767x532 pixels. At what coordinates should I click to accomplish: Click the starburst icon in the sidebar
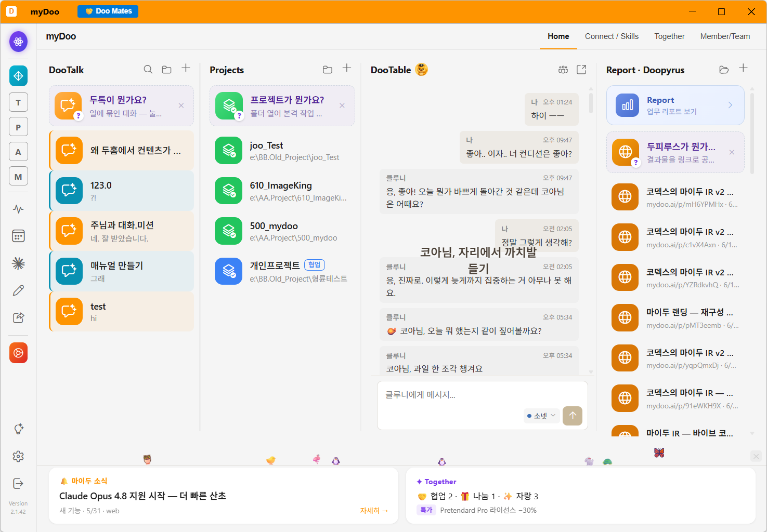tap(18, 263)
